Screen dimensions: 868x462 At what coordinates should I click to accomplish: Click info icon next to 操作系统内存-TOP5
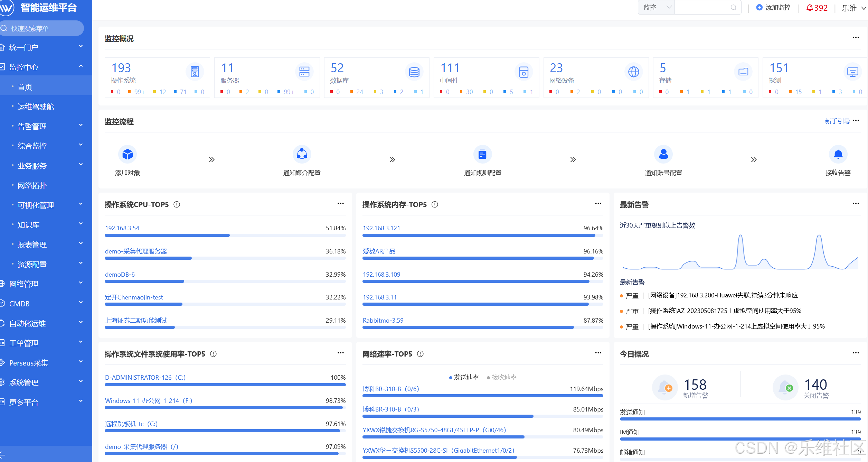click(x=435, y=204)
